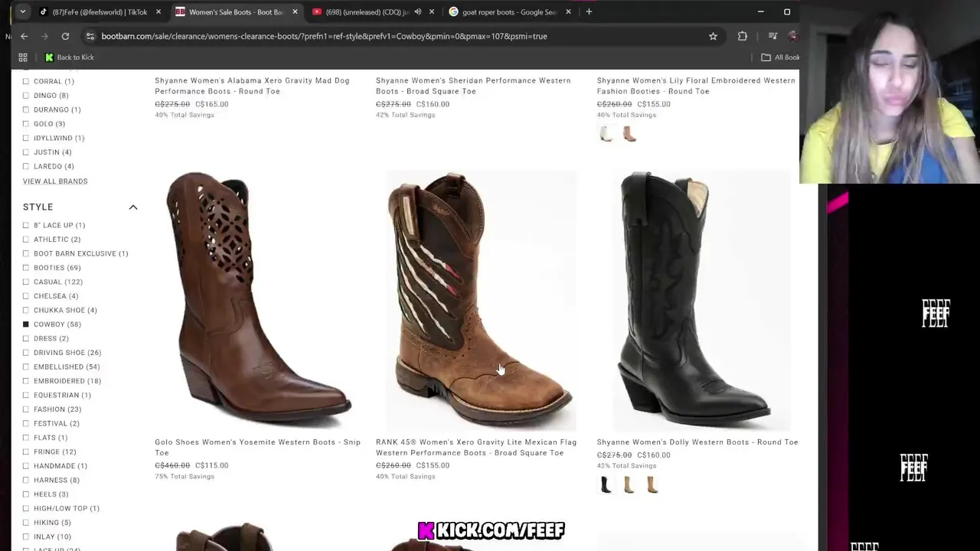Select black swatch for Dolly Western Boots

tap(606, 484)
